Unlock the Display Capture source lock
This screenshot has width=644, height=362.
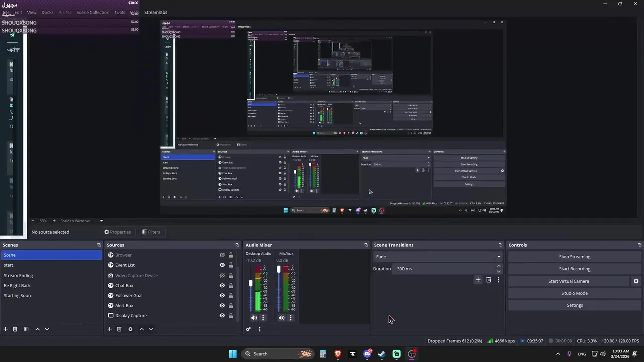pyautogui.click(x=231, y=316)
